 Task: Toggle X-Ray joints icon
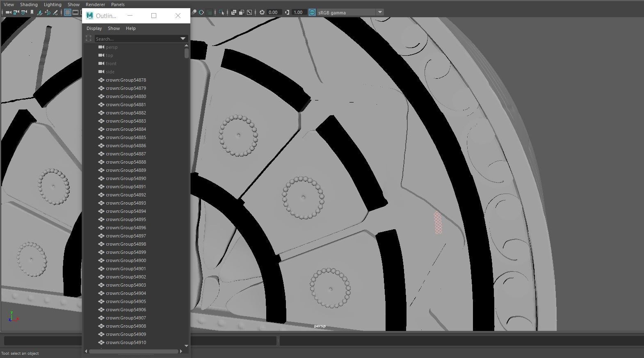pos(249,12)
